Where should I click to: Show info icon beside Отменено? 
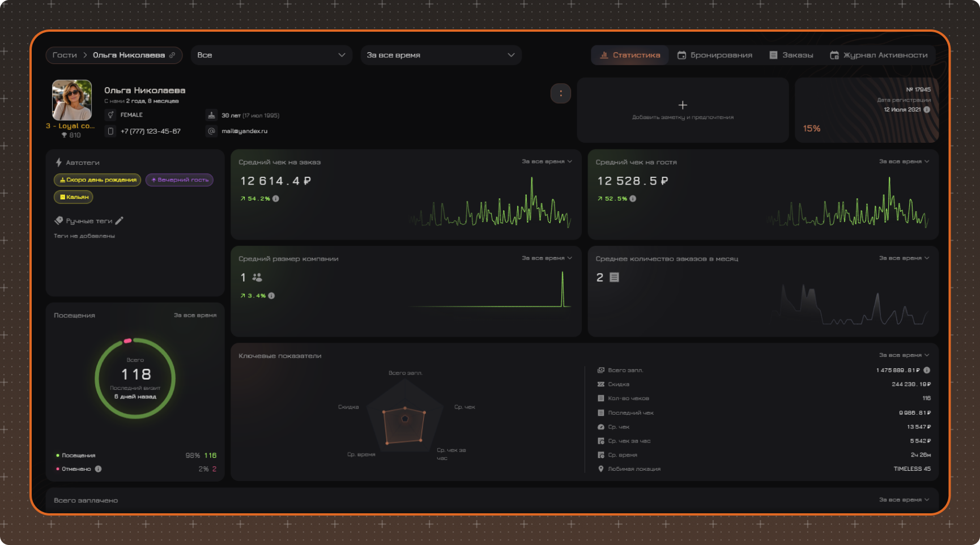[x=98, y=469]
